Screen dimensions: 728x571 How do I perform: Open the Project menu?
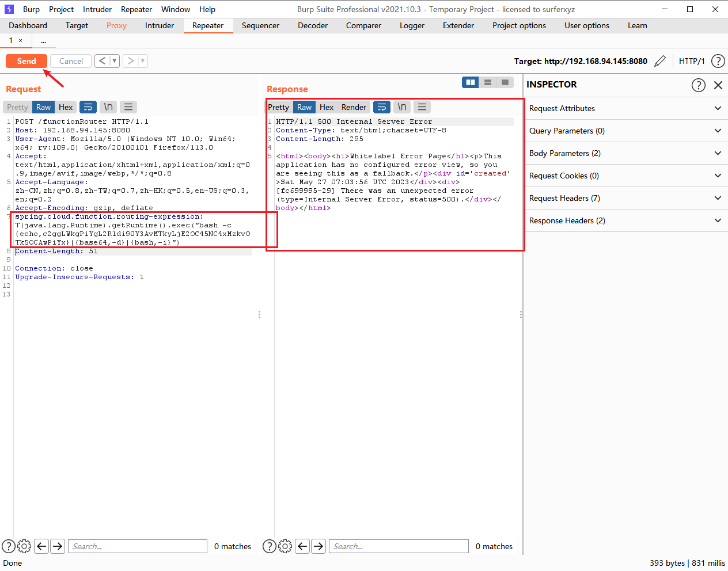coord(61,9)
